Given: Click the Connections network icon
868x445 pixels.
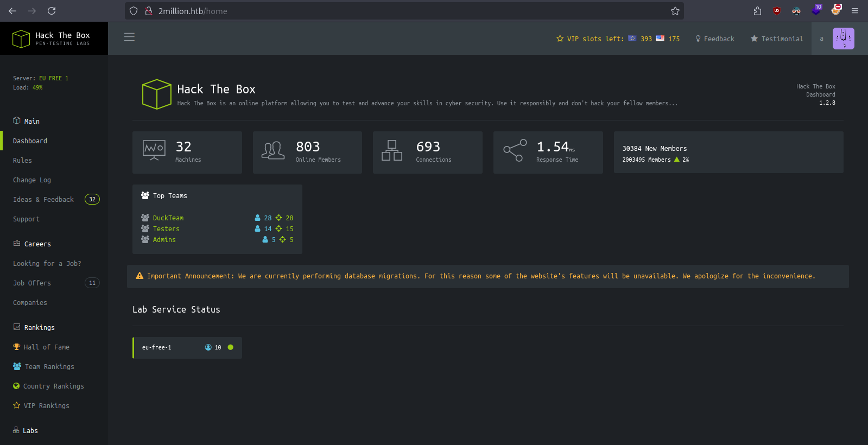Looking at the screenshot, I should (392, 150).
